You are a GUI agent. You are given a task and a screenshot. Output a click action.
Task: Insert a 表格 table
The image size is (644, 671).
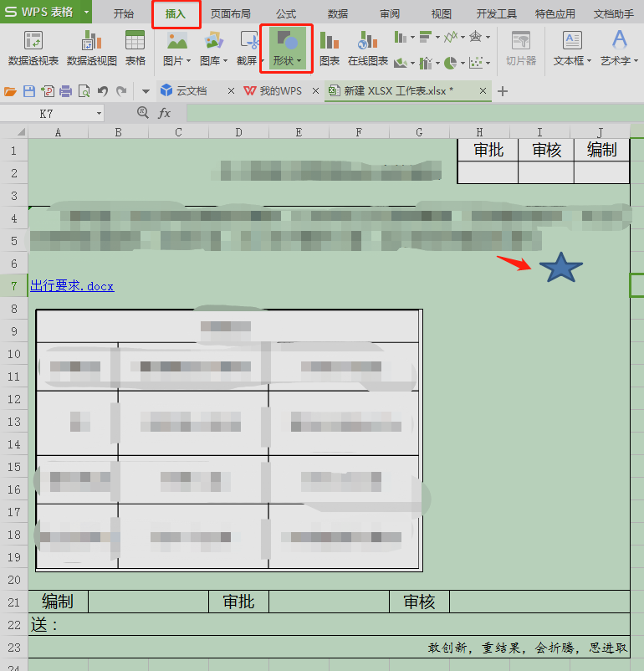135,49
